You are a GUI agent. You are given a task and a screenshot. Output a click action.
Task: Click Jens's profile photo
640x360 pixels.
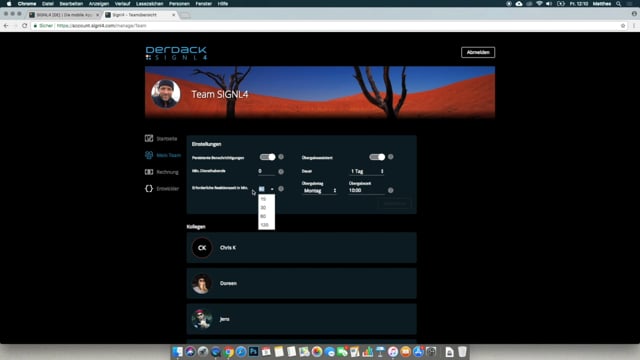(x=202, y=319)
